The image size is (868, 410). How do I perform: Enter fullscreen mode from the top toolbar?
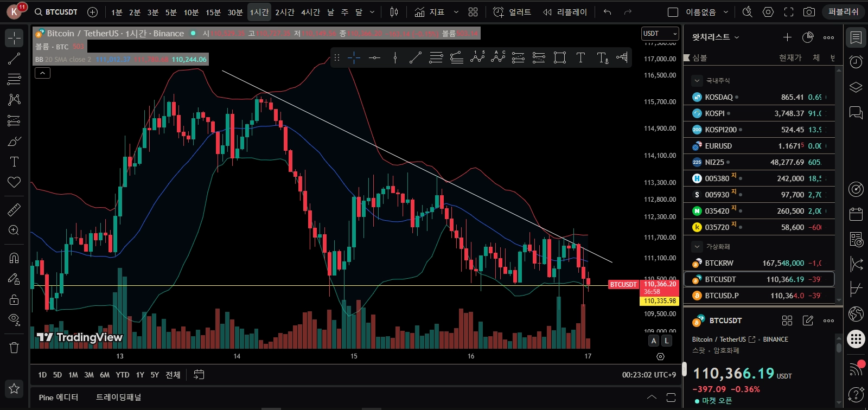pyautogui.click(x=789, y=12)
